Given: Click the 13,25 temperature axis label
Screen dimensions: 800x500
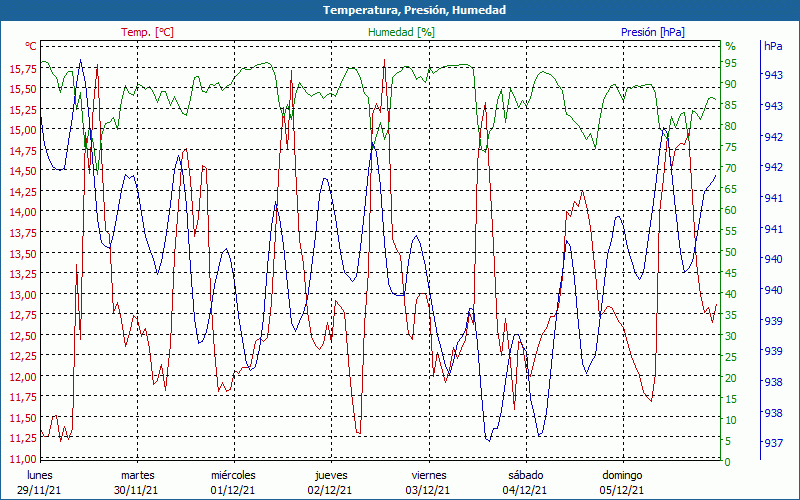Looking at the screenshot, I should (x=23, y=273).
